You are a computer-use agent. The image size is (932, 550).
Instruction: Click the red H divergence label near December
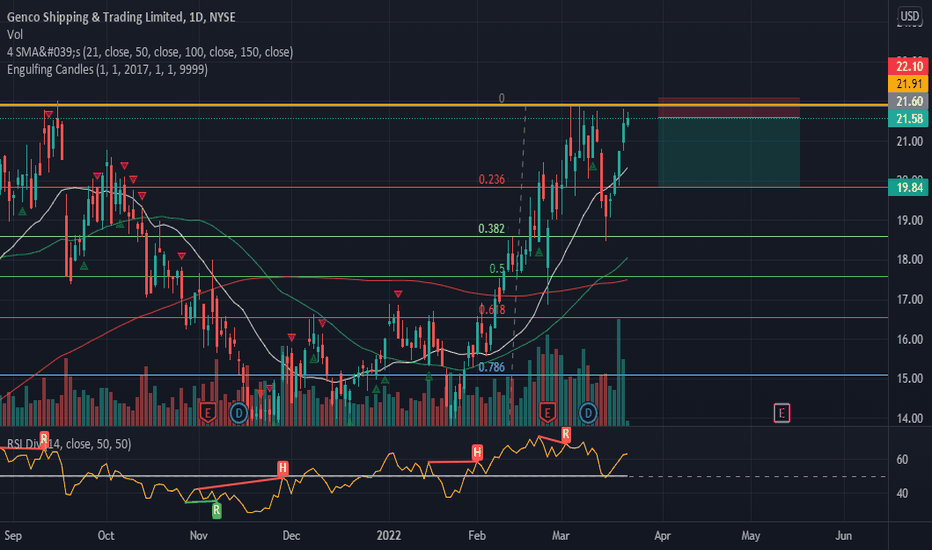283,468
